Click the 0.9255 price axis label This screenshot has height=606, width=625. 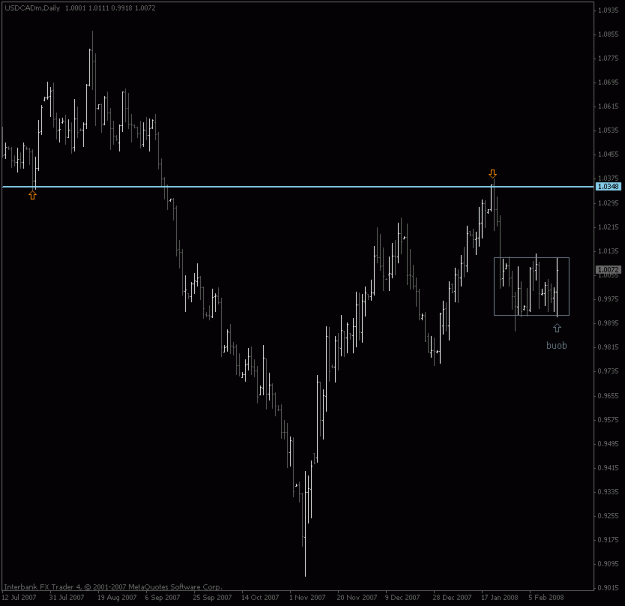click(x=608, y=515)
